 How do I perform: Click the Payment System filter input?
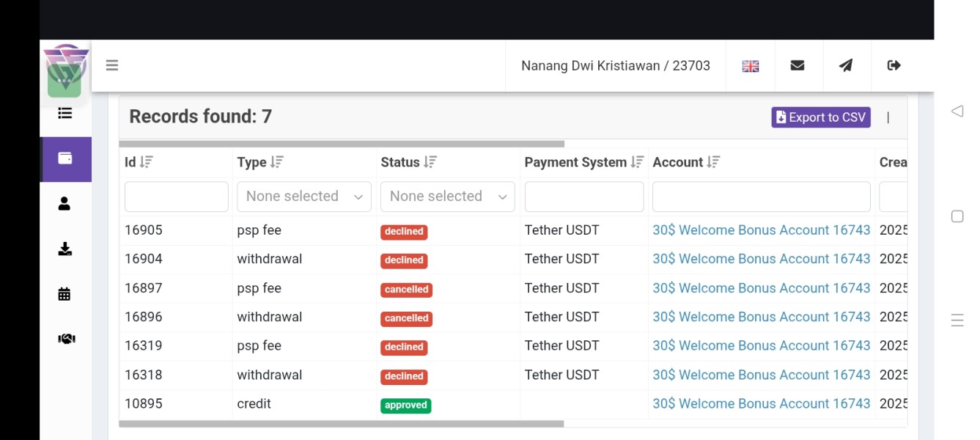tap(584, 197)
